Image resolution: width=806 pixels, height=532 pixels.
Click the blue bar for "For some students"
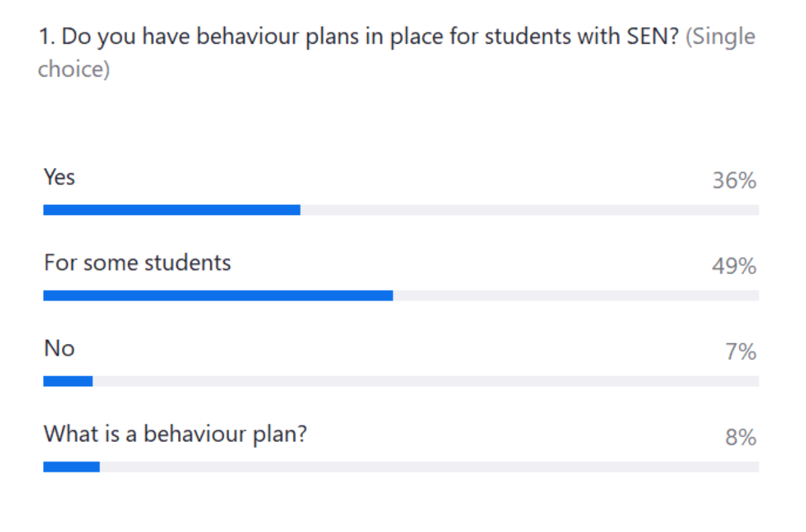[x=218, y=296]
